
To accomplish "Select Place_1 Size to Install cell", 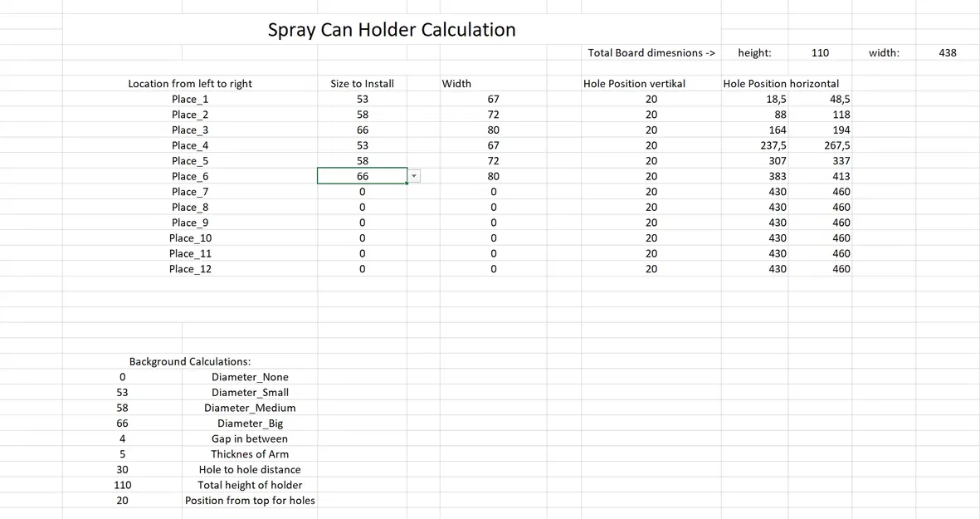I will pos(363,99).
